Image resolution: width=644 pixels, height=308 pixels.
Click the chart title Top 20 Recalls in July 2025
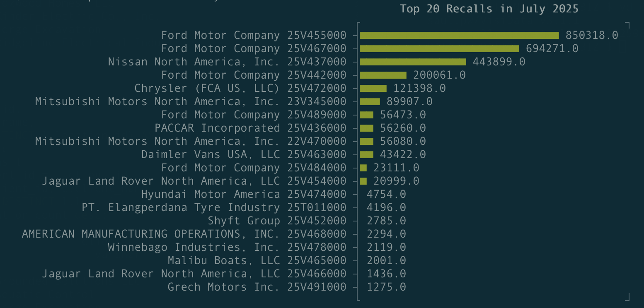coord(489,8)
